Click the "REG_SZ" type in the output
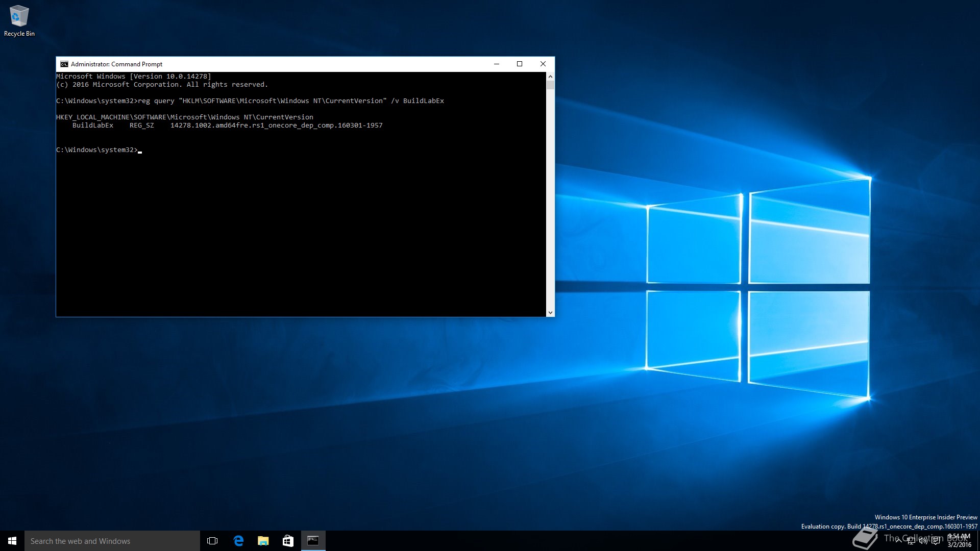 pos(142,126)
